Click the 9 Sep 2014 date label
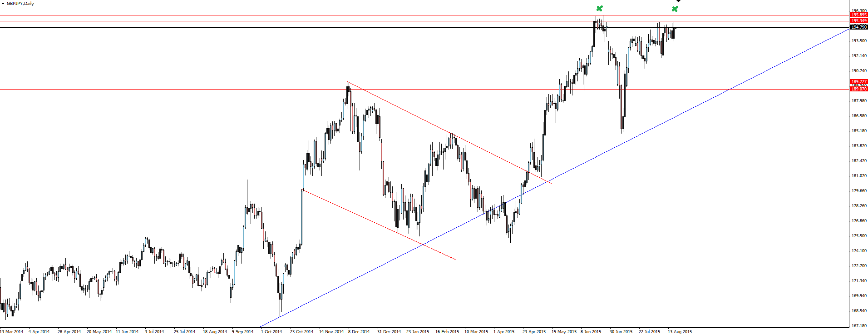The height and width of the screenshot is (335, 868). (x=243, y=332)
